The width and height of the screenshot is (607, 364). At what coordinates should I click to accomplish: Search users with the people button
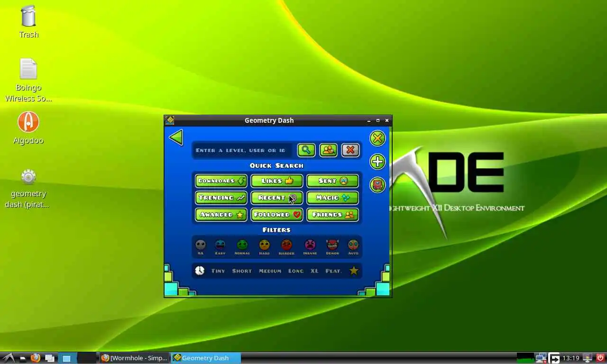[x=328, y=150]
